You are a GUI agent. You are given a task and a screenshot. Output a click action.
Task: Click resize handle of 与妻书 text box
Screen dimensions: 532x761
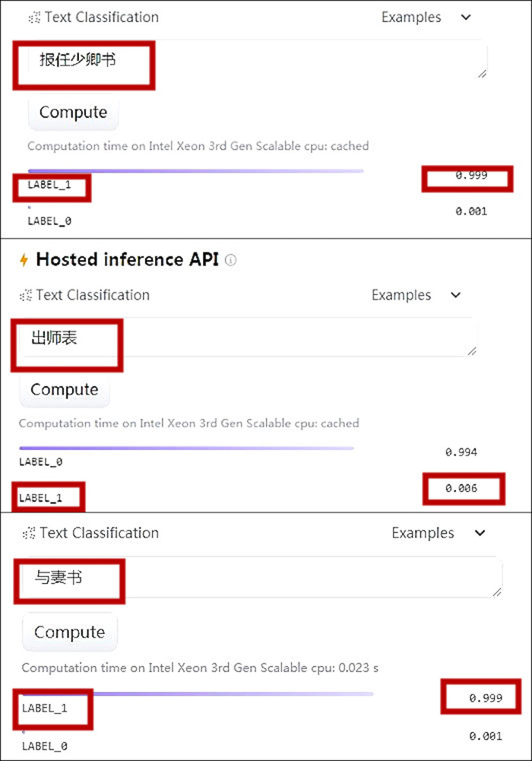(497, 591)
